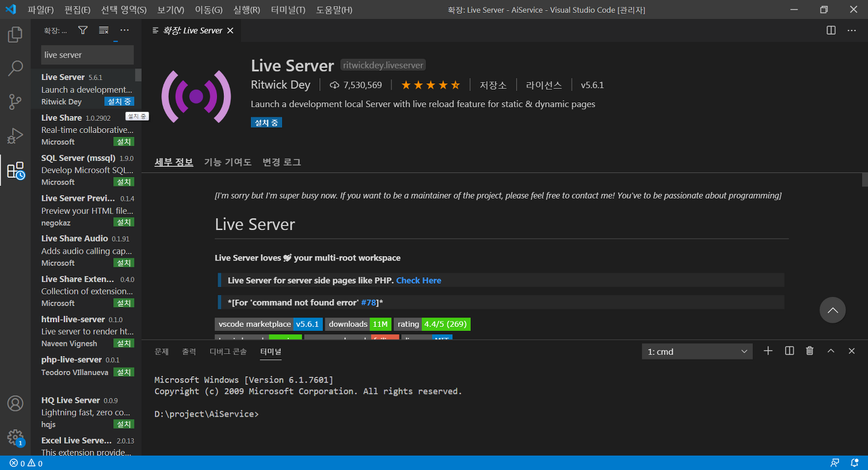Open the issue #78 link
Viewport: 868px width, 470px height.
coord(368,302)
